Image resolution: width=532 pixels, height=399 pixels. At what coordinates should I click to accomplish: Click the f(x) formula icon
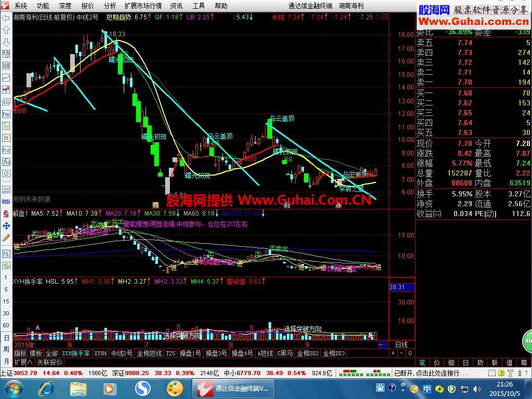tap(6, 162)
